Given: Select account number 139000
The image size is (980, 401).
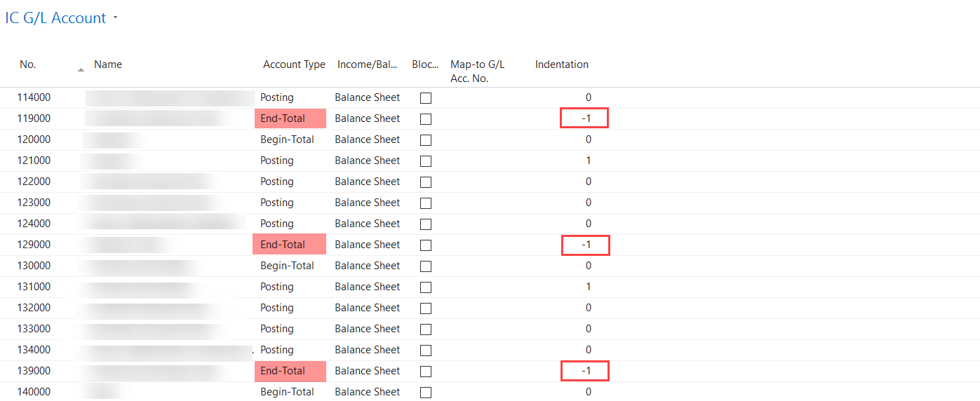Looking at the screenshot, I should (34, 371).
